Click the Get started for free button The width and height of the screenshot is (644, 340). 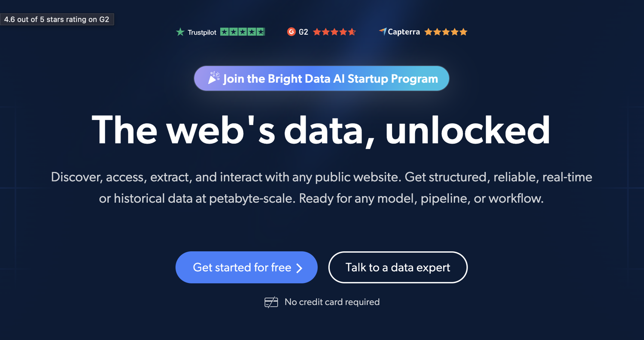pos(246,267)
